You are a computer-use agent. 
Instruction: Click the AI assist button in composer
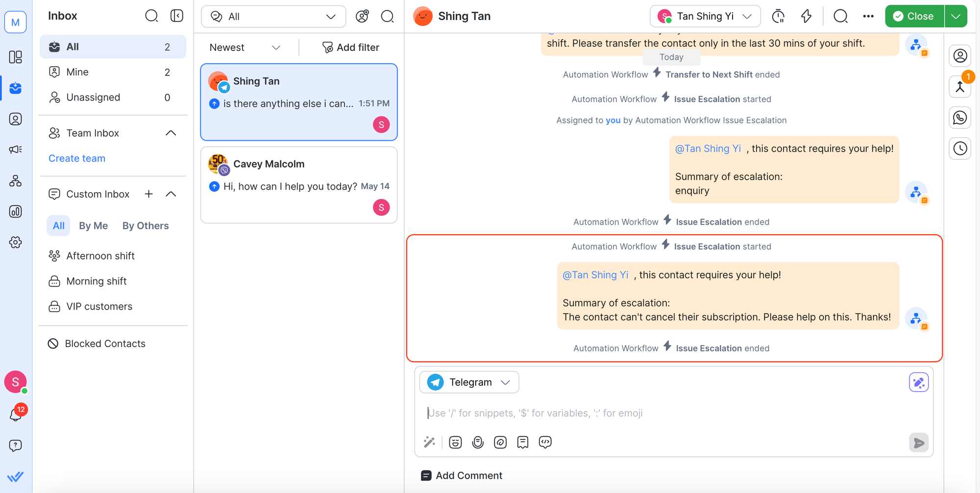tap(918, 382)
